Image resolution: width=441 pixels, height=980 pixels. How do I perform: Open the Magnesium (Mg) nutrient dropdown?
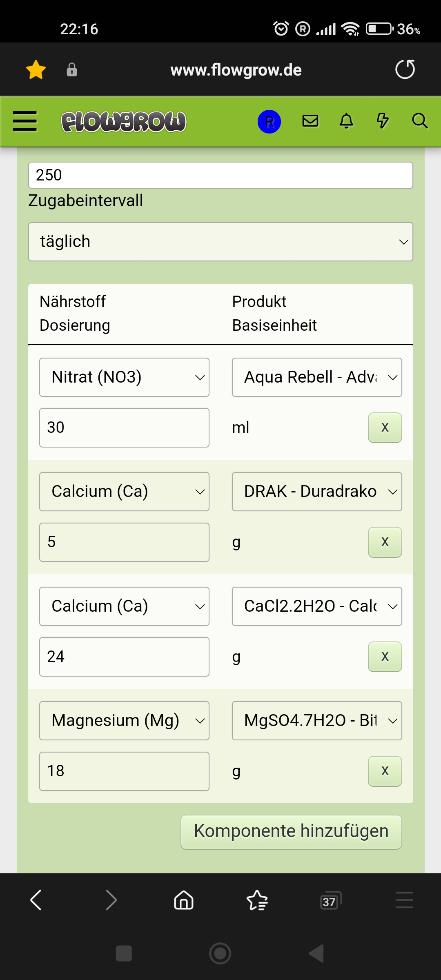(x=124, y=721)
